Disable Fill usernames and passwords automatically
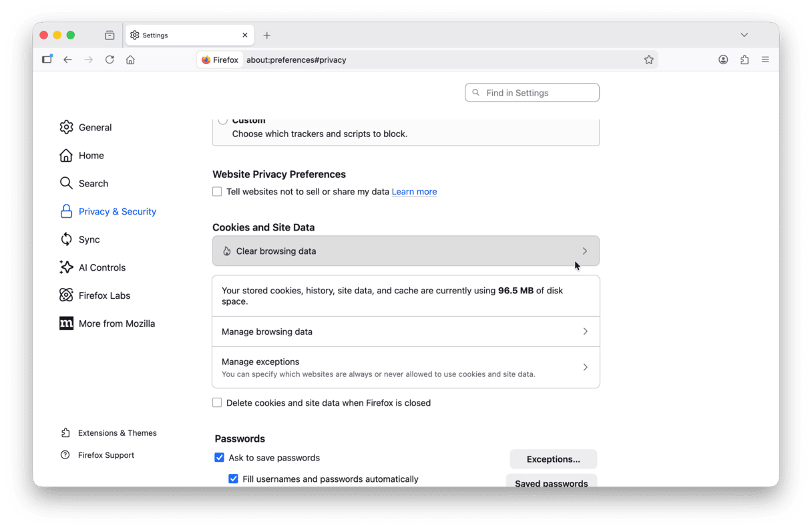The width and height of the screenshot is (812, 530). [233, 479]
